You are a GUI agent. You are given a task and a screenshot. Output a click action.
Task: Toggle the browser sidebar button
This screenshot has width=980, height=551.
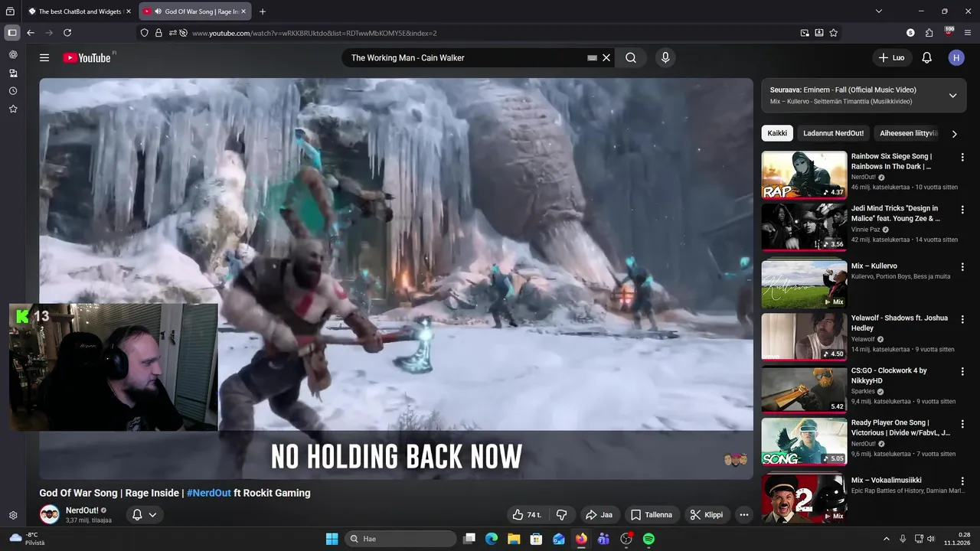12,33
